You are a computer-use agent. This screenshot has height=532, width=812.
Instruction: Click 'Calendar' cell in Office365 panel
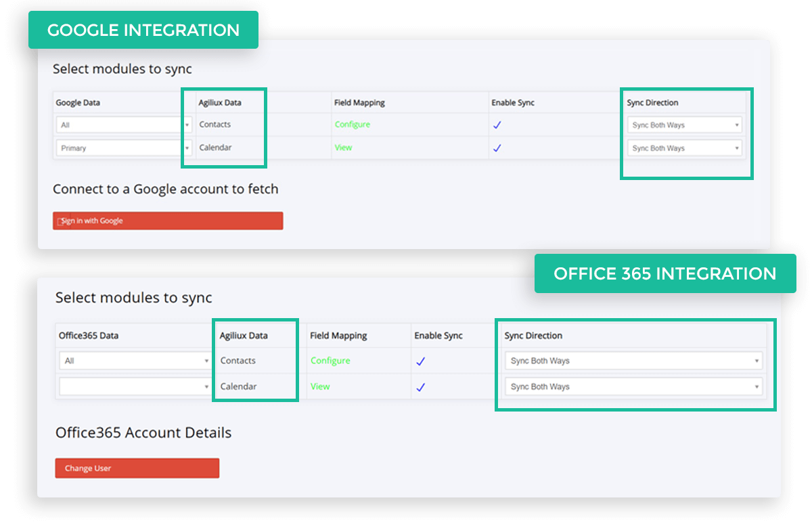238,386
